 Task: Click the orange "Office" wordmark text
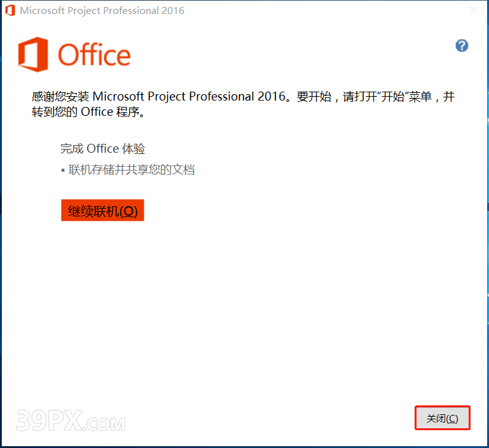(94, 55)
